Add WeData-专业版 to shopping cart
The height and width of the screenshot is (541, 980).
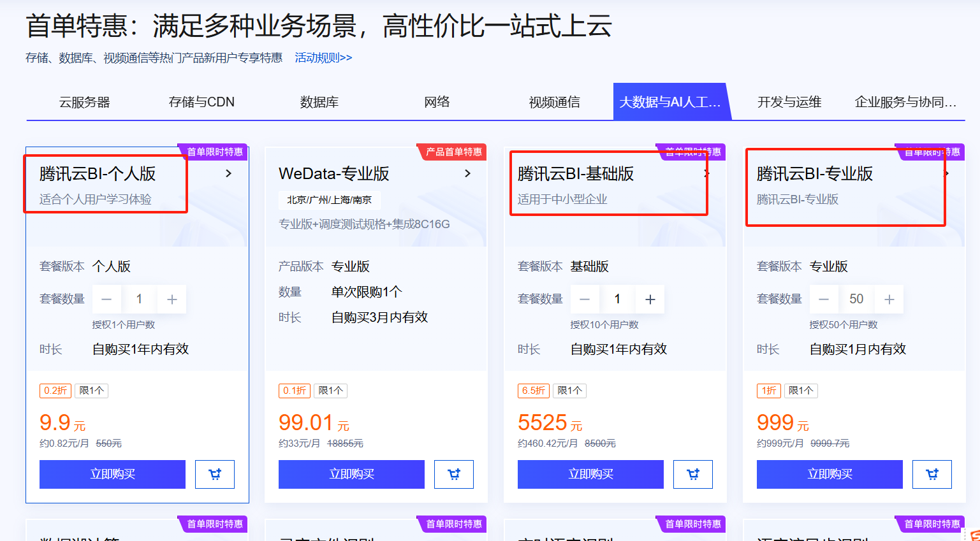point(454,474)
